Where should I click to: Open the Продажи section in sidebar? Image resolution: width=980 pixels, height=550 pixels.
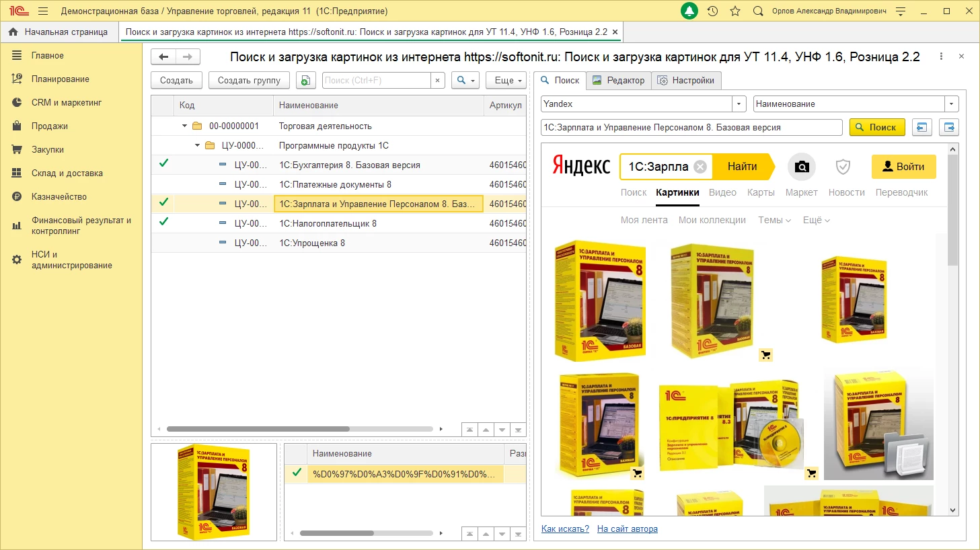(49, 126)
